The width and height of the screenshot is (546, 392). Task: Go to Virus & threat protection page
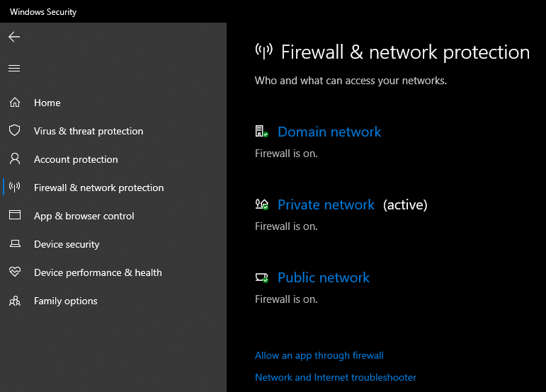click(x=89, y=131)
